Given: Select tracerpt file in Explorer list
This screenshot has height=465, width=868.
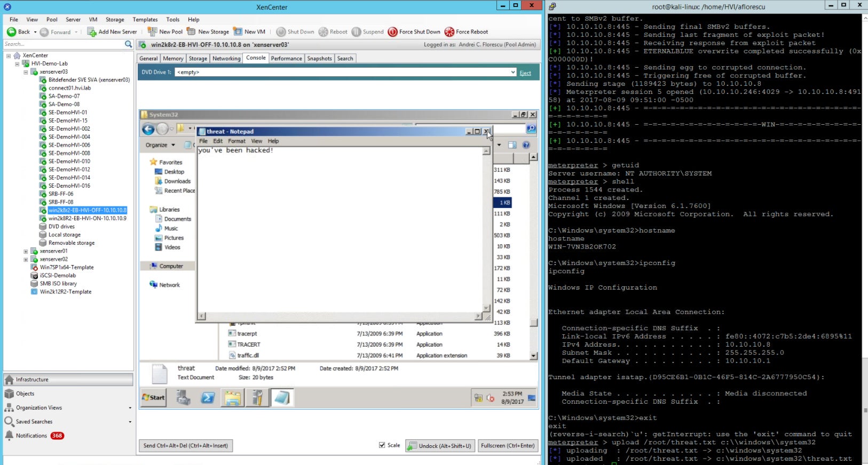Looking at the screenshot, I should click(247, 334).
